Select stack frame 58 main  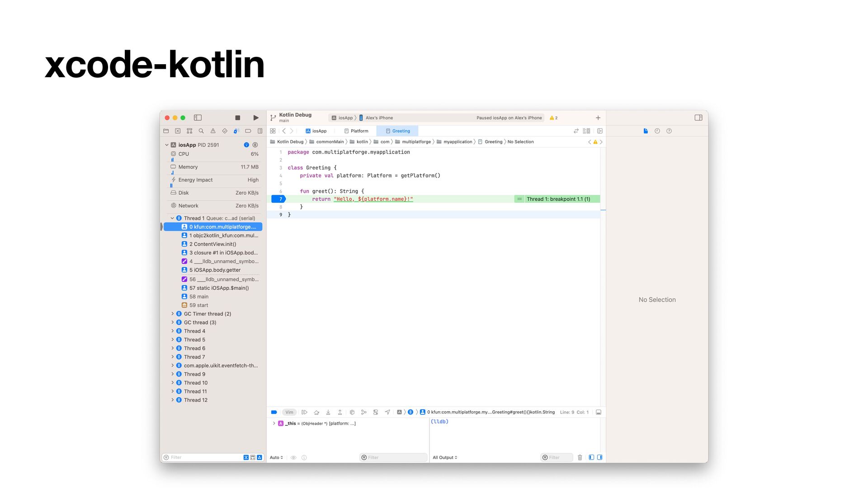[x=212, y=297]
